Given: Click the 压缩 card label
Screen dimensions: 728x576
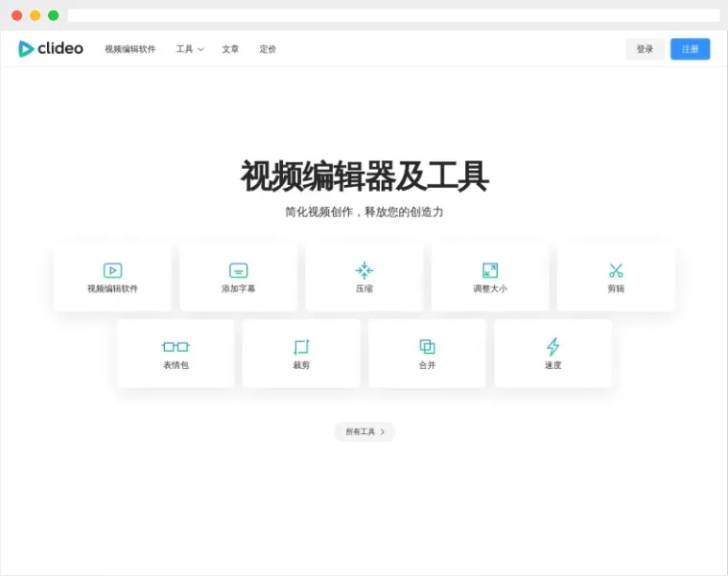Looking at the screenshot, I should coord(364,288).
